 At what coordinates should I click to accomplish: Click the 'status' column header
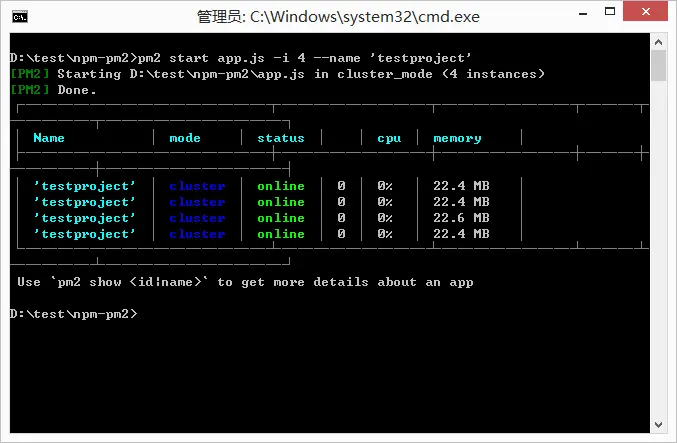click(281, 138)
